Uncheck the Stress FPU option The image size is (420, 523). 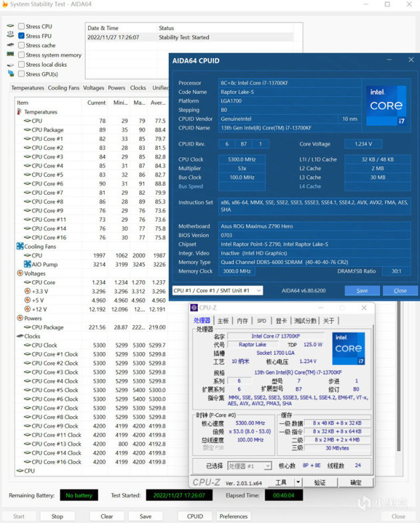(x=21, y=36)
